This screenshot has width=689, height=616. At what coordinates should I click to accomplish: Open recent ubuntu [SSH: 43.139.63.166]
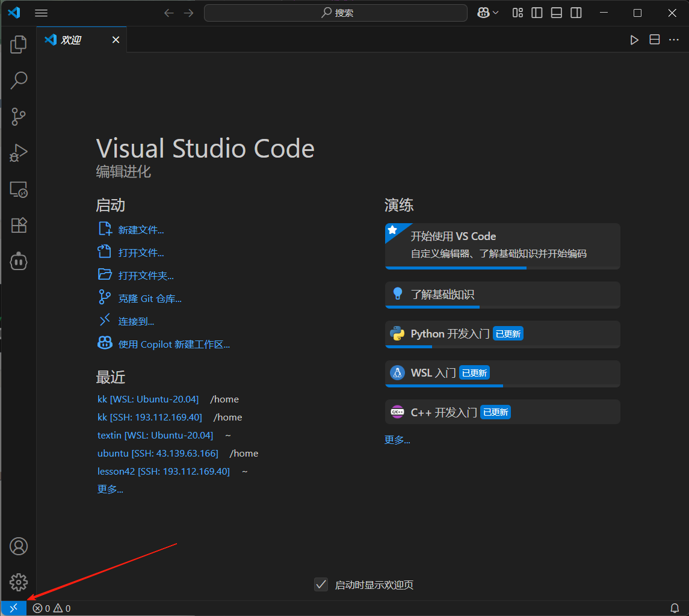(x=158, y=453)
